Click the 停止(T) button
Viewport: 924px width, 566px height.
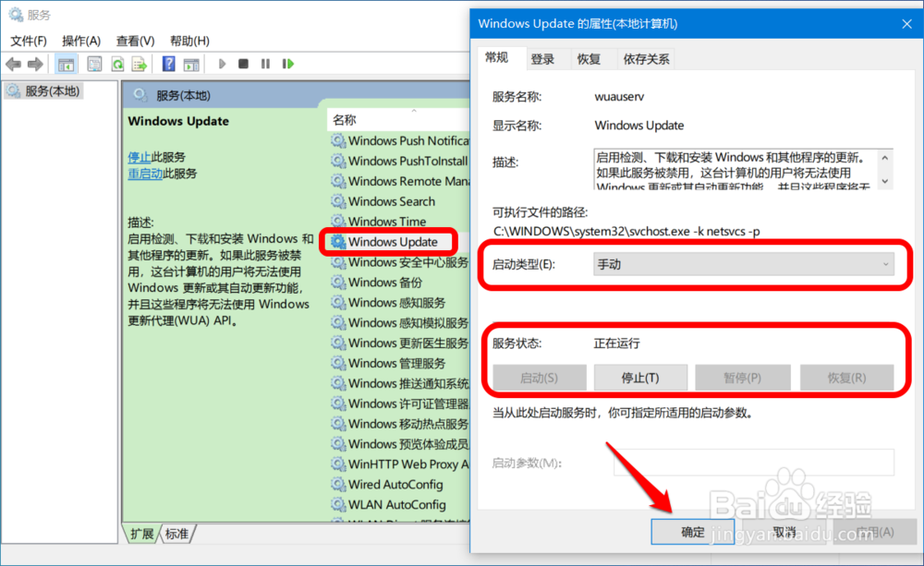(640, 378)
